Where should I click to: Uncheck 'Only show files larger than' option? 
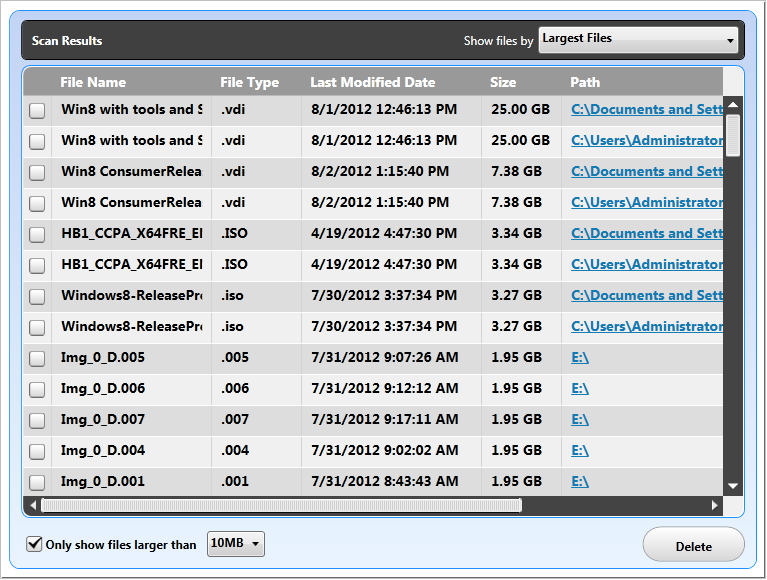point(35,545)
